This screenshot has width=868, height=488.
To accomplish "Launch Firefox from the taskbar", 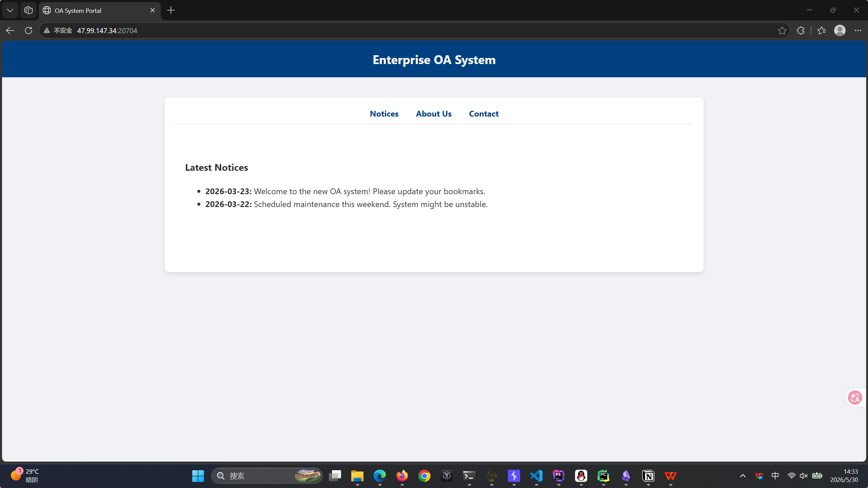I will tap(402, 476).
